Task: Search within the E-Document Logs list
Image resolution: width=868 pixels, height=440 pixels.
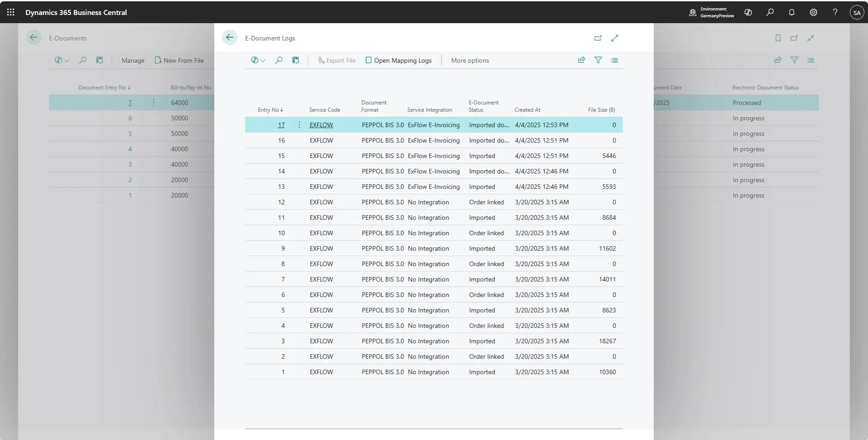Action: (279, 60)
